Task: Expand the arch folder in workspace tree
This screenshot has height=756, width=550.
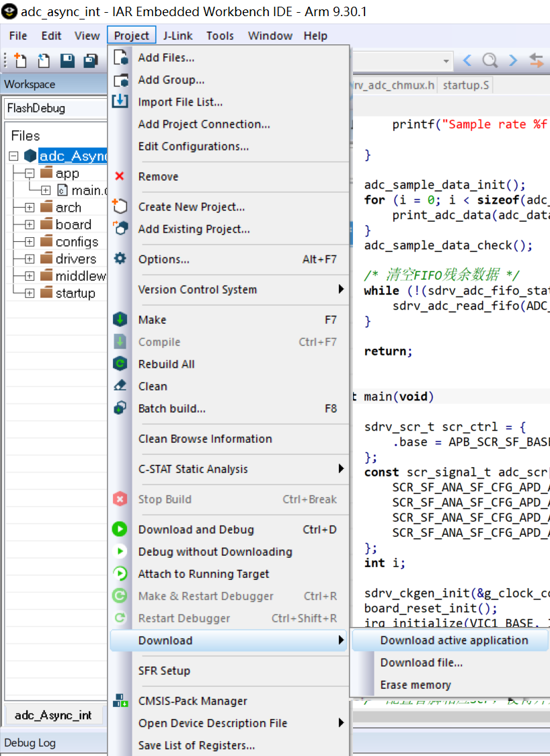Action: (x=30, y=208)
